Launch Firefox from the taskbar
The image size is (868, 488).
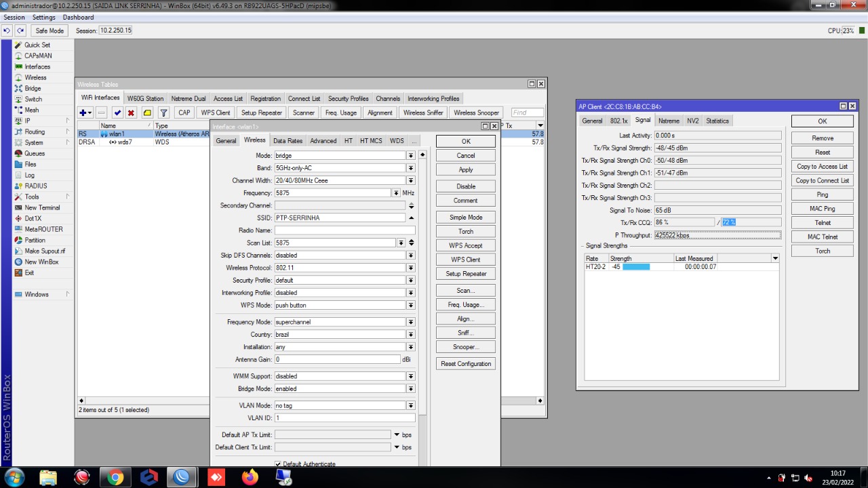coord(250,477)
